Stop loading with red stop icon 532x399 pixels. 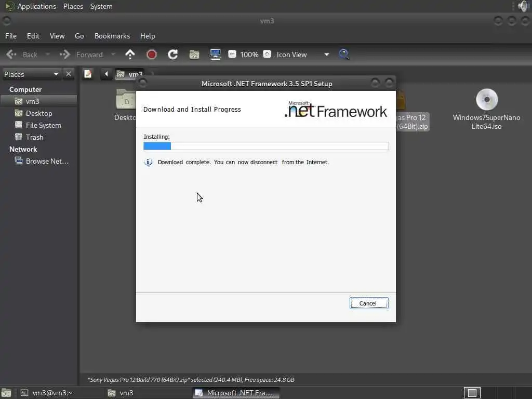[x=151, y=54]
